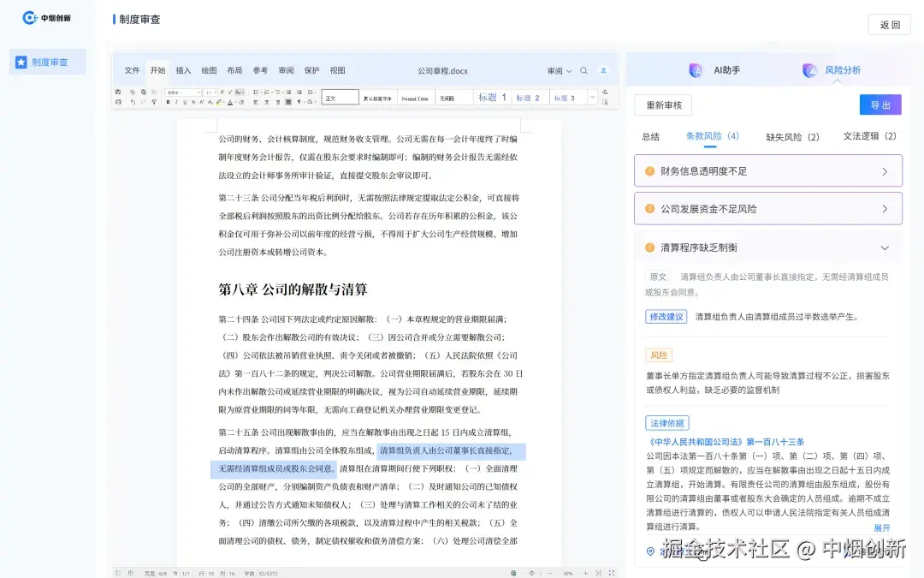Click the 中烟创新 logo icon
The width and height of the screenshot is (924, 578).
30,18
